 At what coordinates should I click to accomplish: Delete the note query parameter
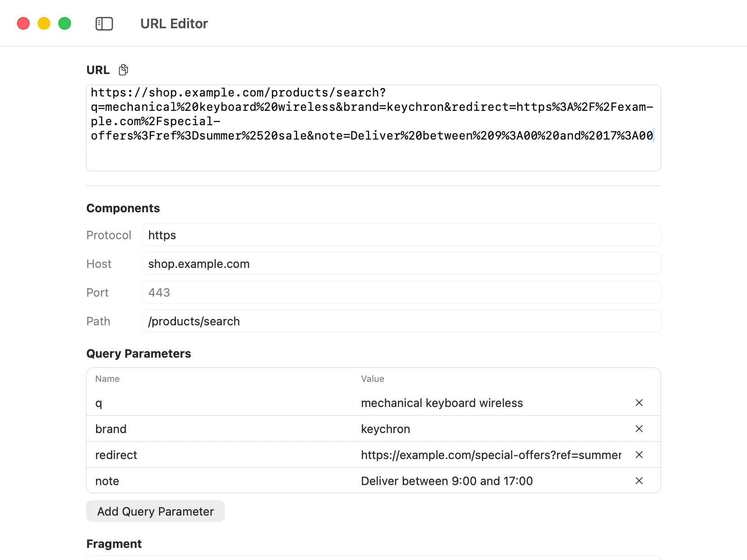click(x=639, y=481)
